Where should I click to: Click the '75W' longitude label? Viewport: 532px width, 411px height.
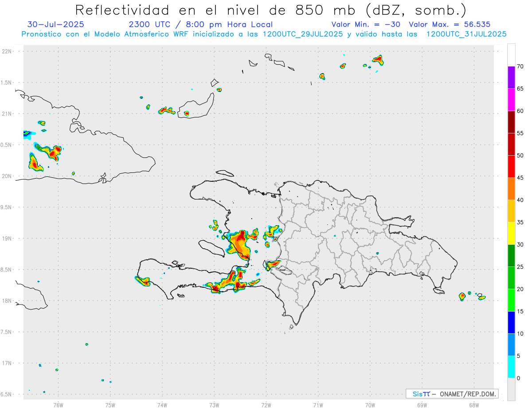click(110, 405)
